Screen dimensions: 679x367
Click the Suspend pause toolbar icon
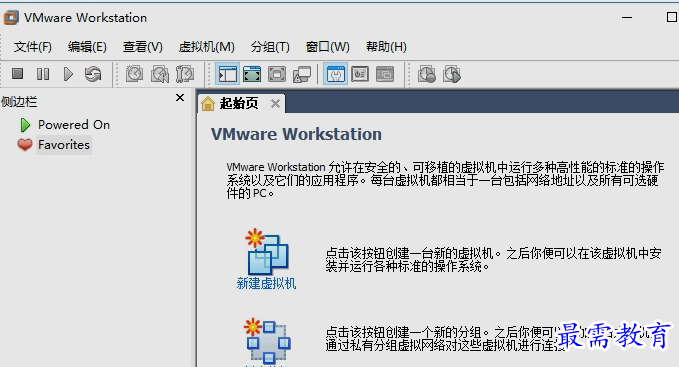[x=42, y=74]
